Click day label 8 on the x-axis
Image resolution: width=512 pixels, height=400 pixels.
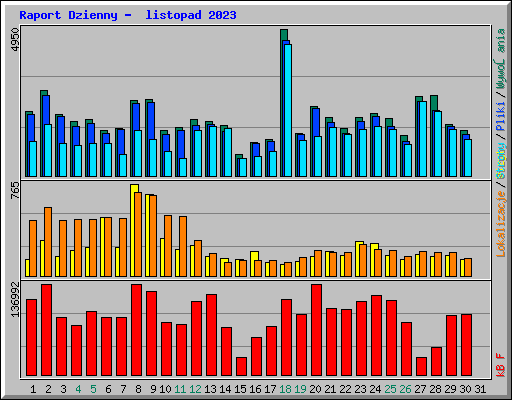(x=138, y=389)
